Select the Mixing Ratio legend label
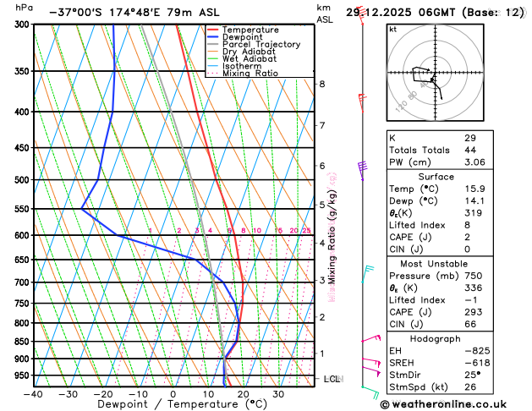Screen dimensions: 532x411 250,74
